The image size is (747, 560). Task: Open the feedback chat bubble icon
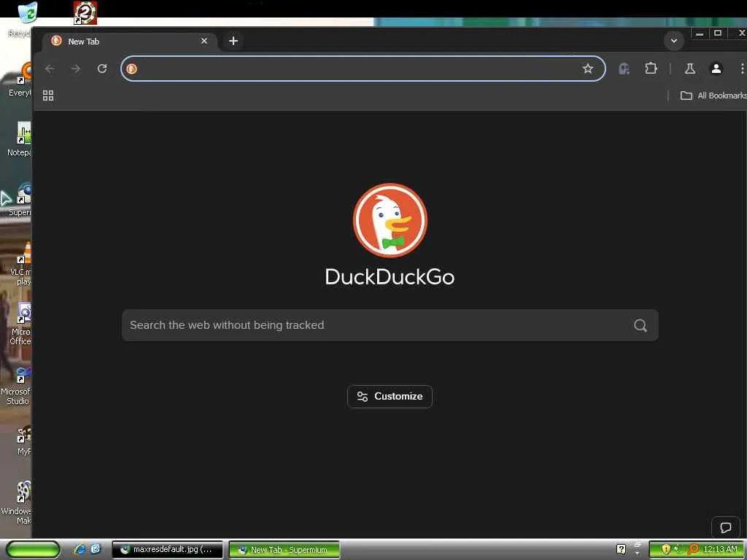[x=726, y=527]
